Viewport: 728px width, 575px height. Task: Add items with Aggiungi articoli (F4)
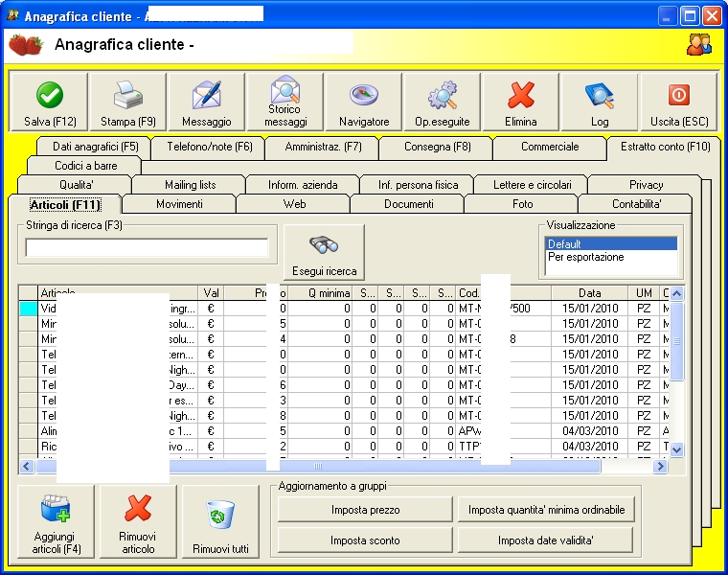[x=56, y=523]
